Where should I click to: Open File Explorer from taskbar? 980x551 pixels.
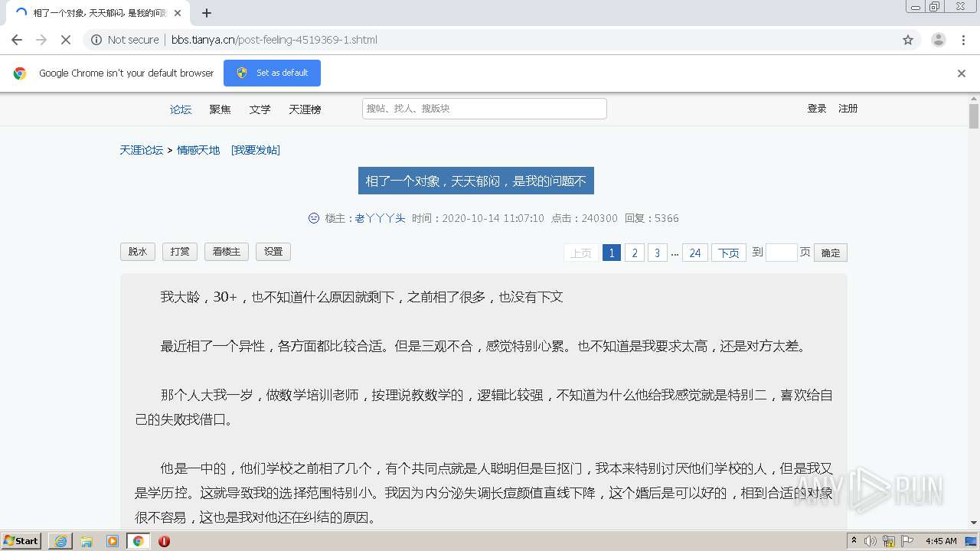[x=87, y=541]
